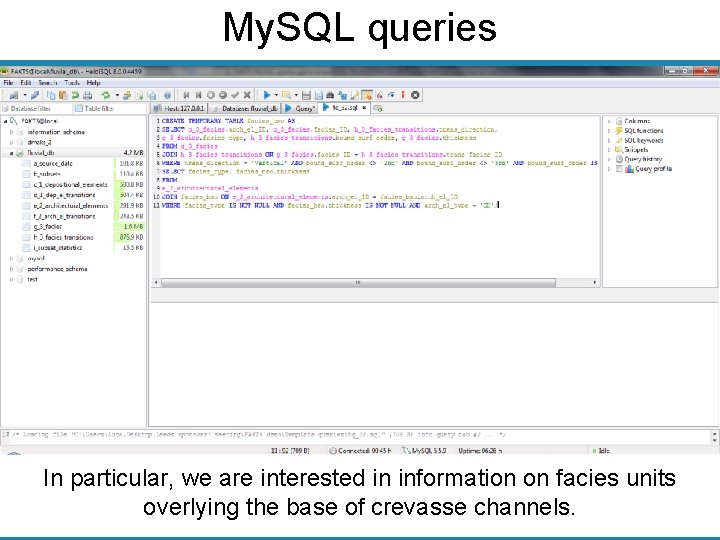
Task: Click the green Refresh icon
Action: [x=106, y=95]
